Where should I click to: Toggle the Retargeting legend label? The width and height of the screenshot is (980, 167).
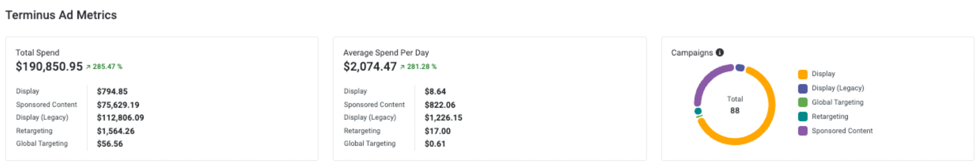830,116
